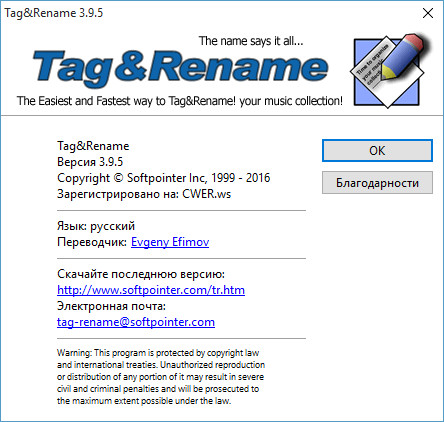Viewport: 444px width, 422px height.
Task: Open the Благодарности credits dialog
Action: coord(377,183)
